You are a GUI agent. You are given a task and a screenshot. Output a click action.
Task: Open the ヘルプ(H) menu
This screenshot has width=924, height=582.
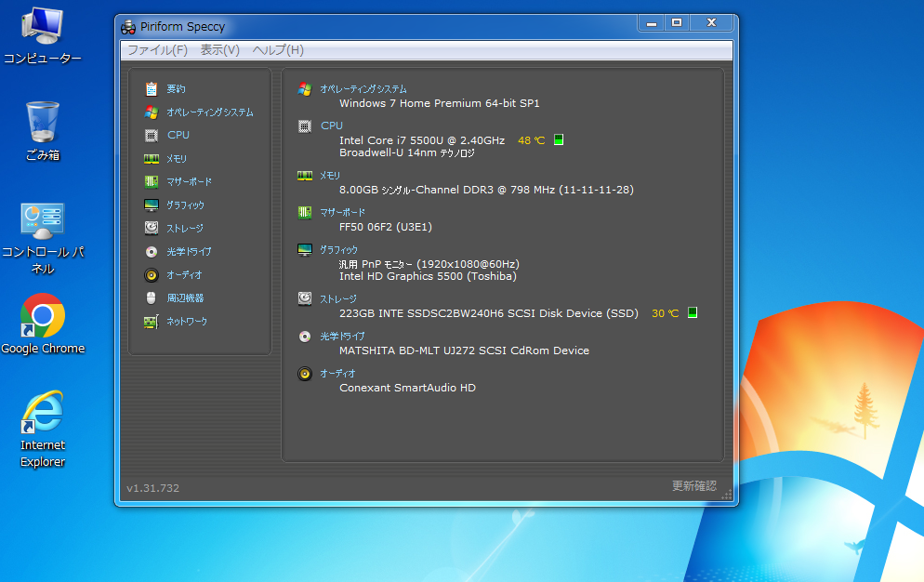tap(278, 50)
